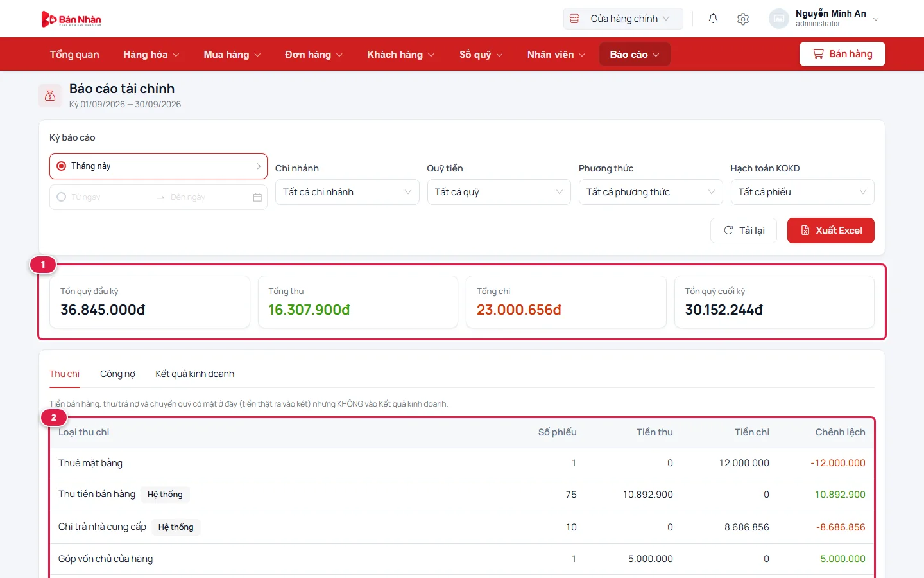Click the reload icon in Tải lại
924x578 pixels.
click(x=728, y=231)
